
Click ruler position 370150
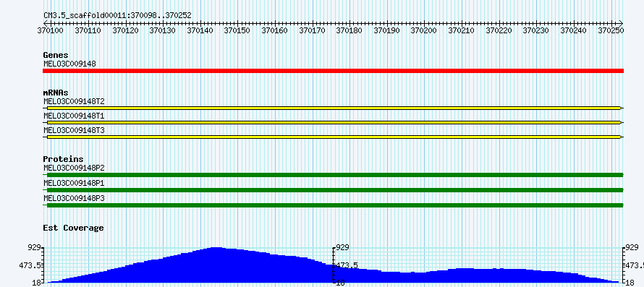[x=238, y=30]
